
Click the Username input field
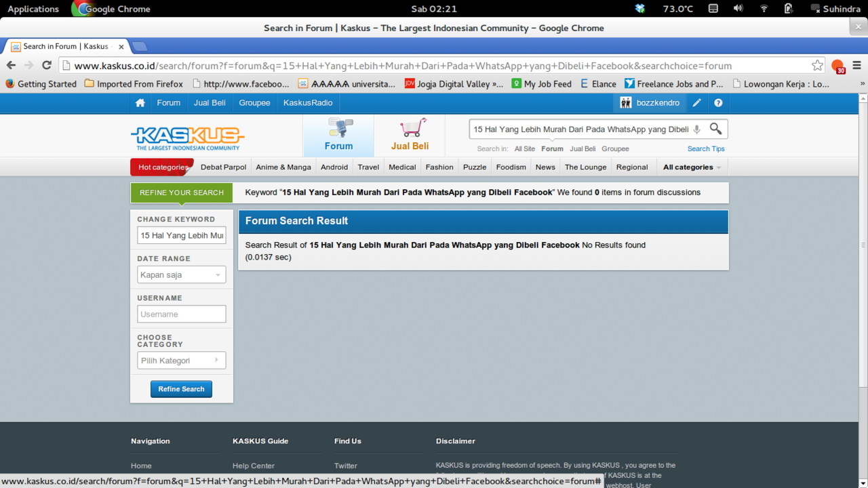182,314
